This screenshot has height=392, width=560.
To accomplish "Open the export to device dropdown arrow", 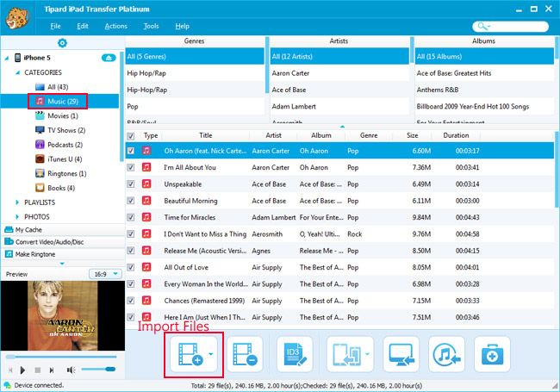I will (368, 354).
